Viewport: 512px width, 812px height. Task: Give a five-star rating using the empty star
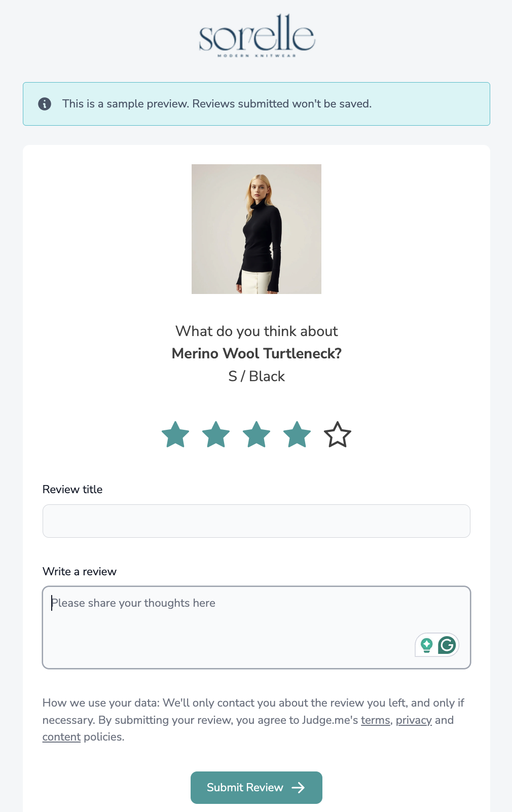coord(338,435)
